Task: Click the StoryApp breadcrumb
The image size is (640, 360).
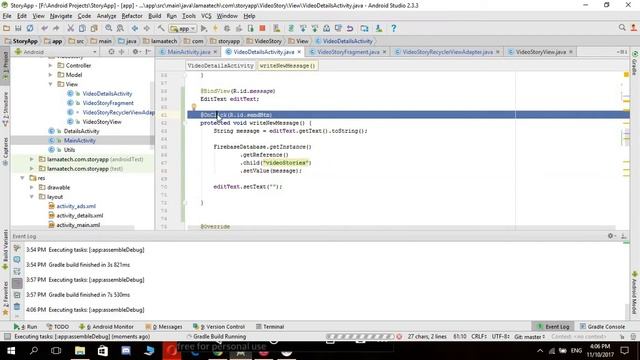Action: [x=21, y=41]
